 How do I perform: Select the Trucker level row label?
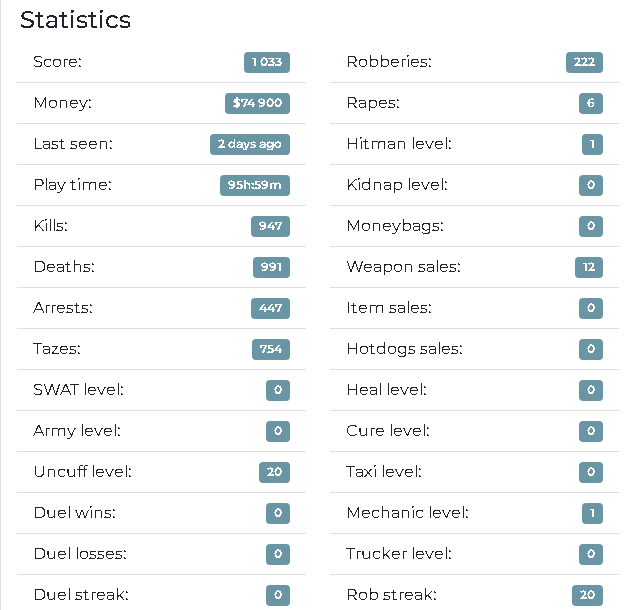click(x=399, y=554)
